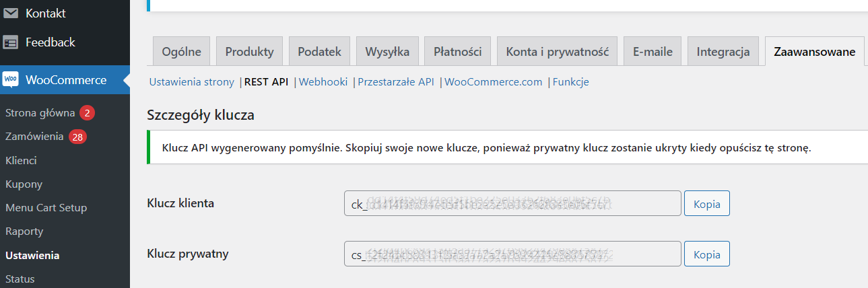This screenshot has height=288, width=868.
Task: Open the Płatności tab
Action: pyautogui.click(x=457, y=52)
